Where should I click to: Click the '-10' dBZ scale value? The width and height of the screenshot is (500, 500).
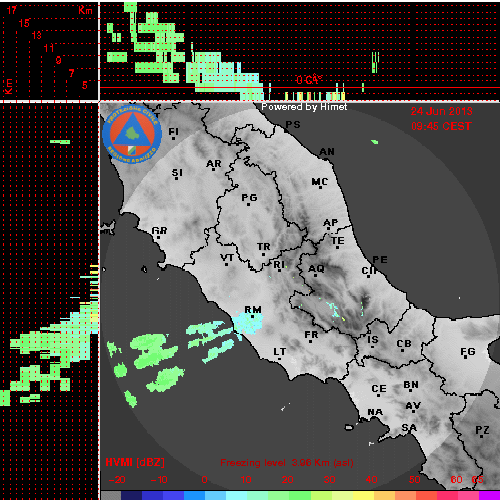(159, 480)
